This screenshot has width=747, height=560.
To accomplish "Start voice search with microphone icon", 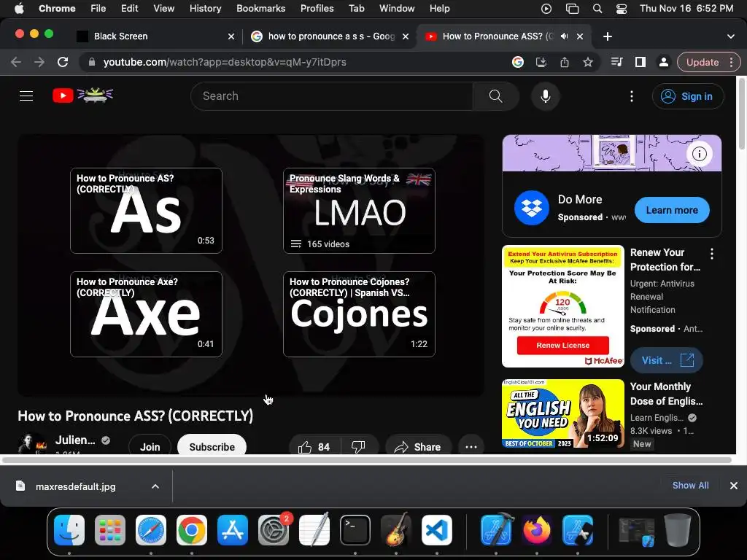I will [546, 96].
